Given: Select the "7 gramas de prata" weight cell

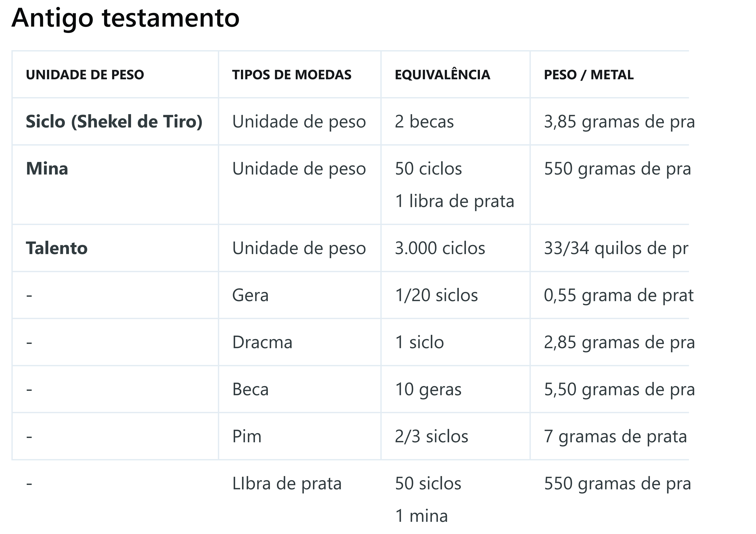Looking at the screenshot, I should [x=615, y=437].
